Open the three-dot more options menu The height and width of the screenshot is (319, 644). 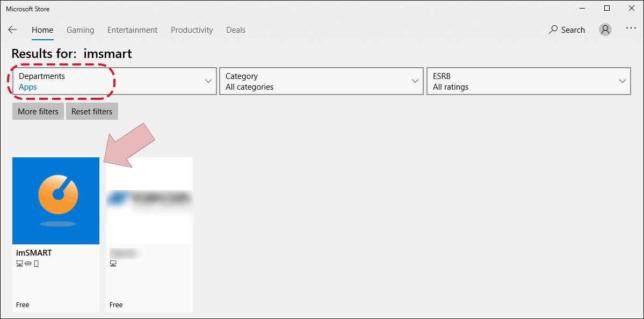[x=631, y=28]
